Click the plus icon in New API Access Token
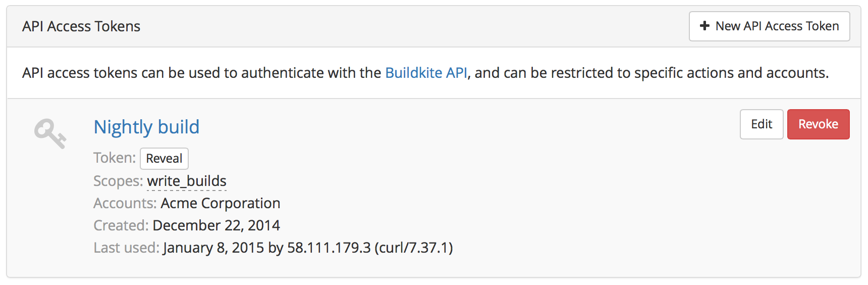Image resolution: width=868 pixels, height=285 pixels. click(x=704, y=26)
